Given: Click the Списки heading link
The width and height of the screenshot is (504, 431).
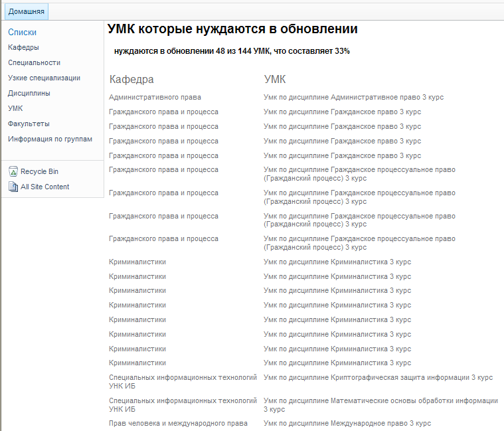Looking at the screenshot, I should (22, 32).
